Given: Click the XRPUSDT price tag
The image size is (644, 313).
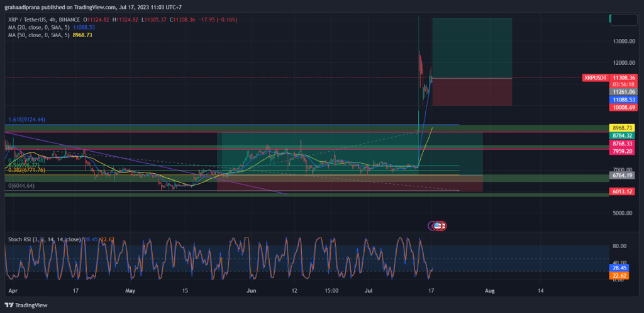Looking at the screenshot, I should [595, 77].
